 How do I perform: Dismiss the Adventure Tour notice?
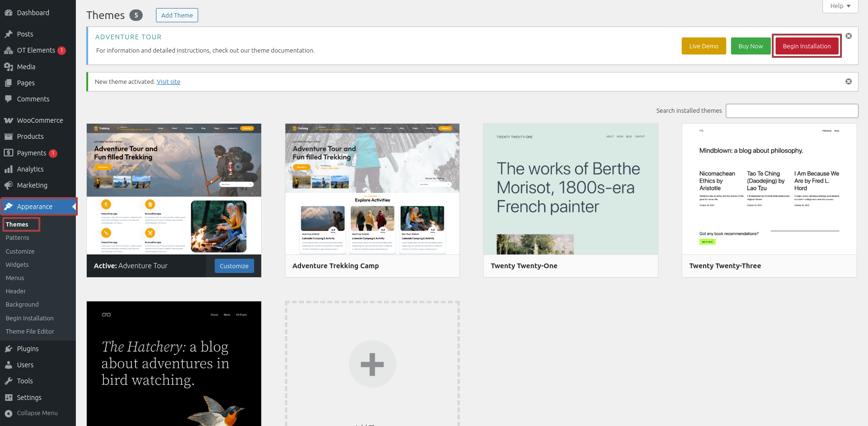849,36
